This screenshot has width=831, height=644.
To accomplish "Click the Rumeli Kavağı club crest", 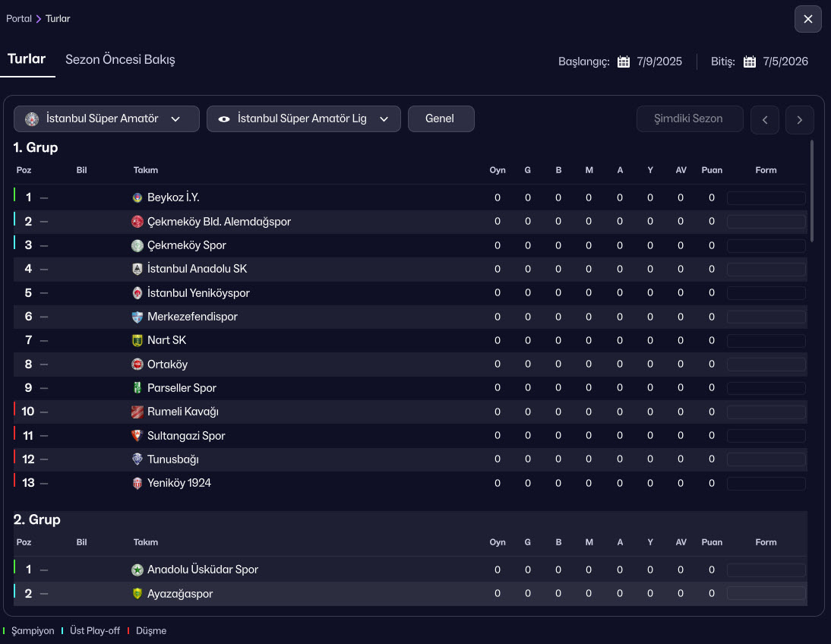I will coord(137,412).
